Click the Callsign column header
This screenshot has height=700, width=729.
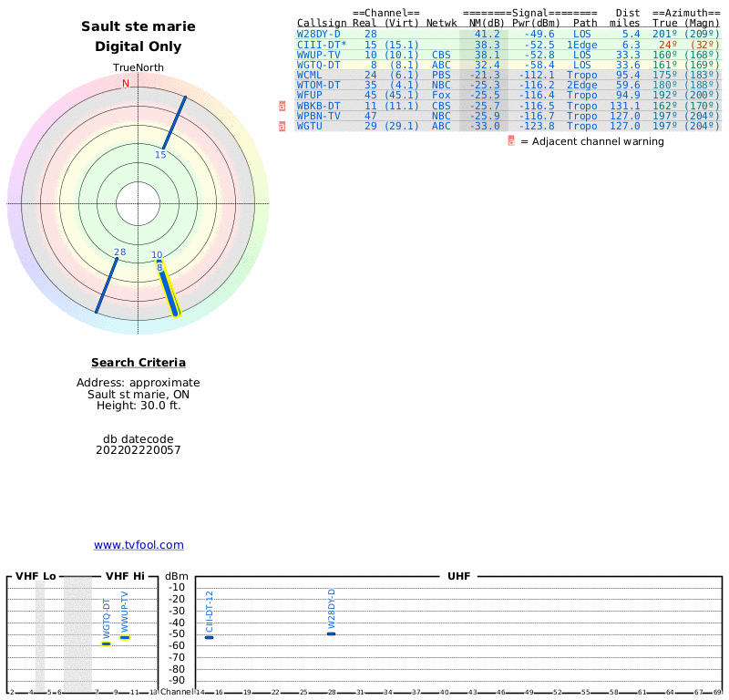[321, 24]
